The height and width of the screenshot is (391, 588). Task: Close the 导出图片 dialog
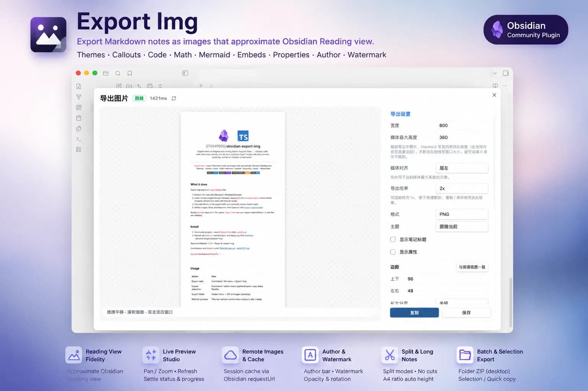pos(494,95)
